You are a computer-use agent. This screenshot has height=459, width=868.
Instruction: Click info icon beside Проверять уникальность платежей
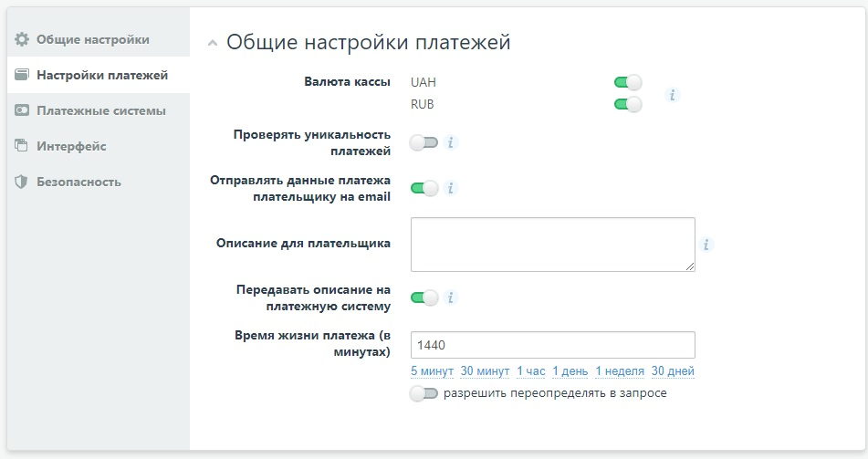450,142
